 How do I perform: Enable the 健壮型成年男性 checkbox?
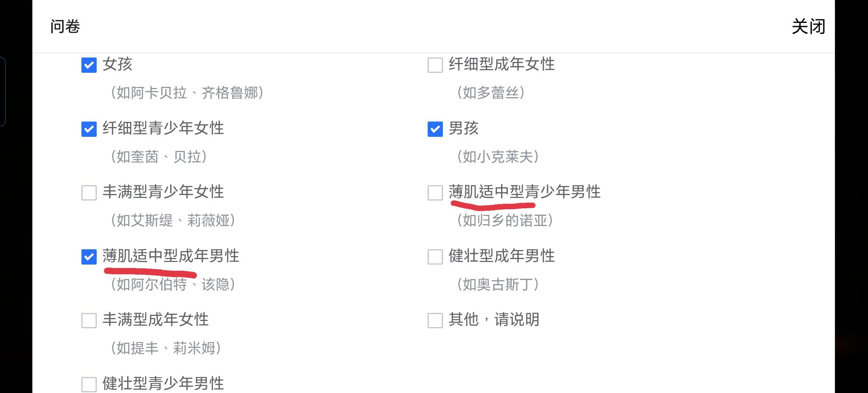(x=435, y=257)
